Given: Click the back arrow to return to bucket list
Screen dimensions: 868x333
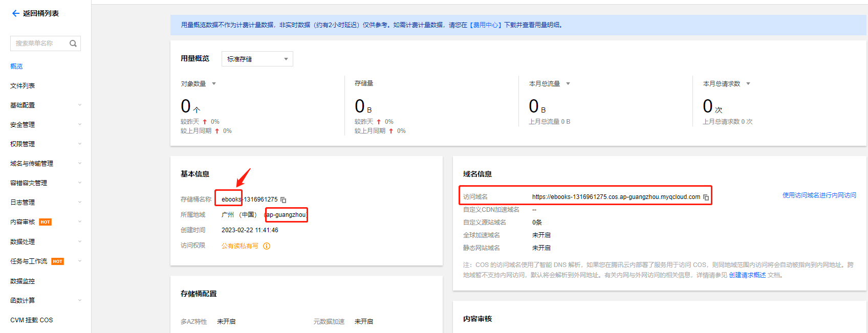Looking at the screenshot, I should (x=15, y=13).
